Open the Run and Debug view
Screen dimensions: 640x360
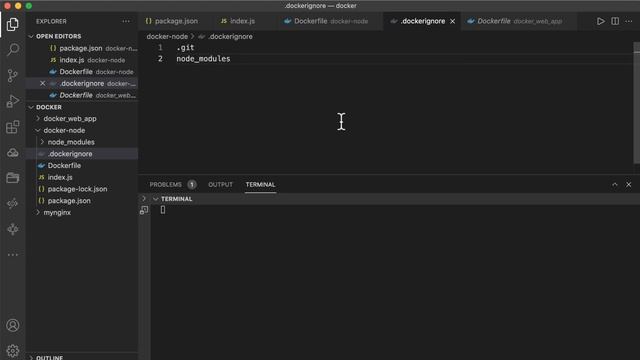point(13,101)
